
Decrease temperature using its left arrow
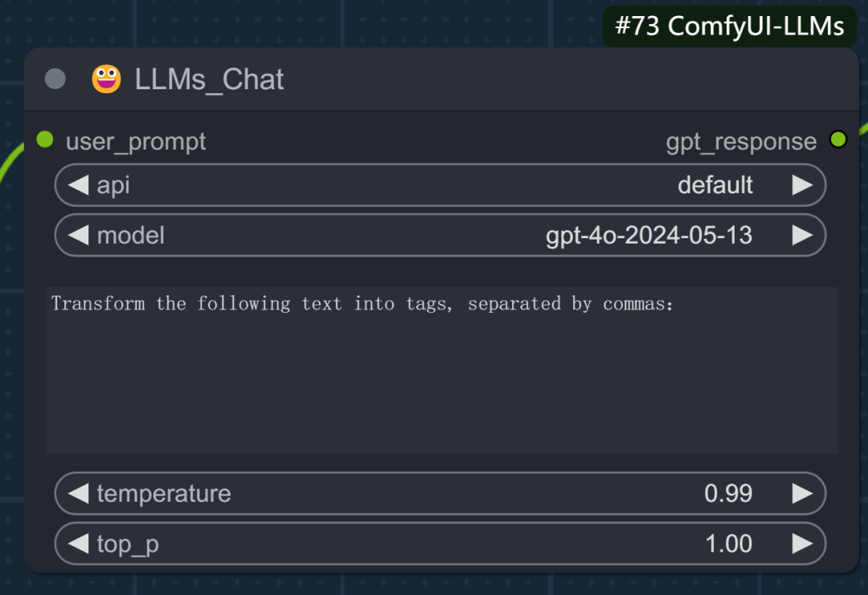79,493
